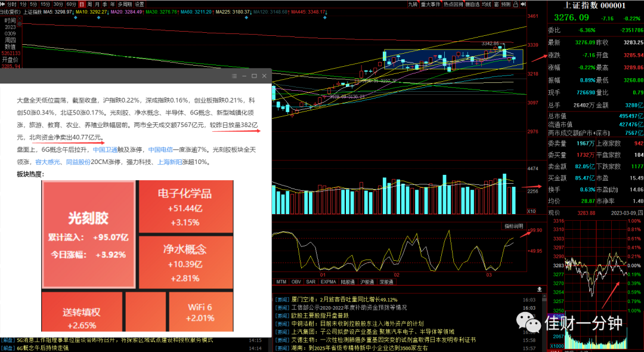Click the 送转填权 heat map tile
Screen dimensions: 644x352
pos(82,312)
